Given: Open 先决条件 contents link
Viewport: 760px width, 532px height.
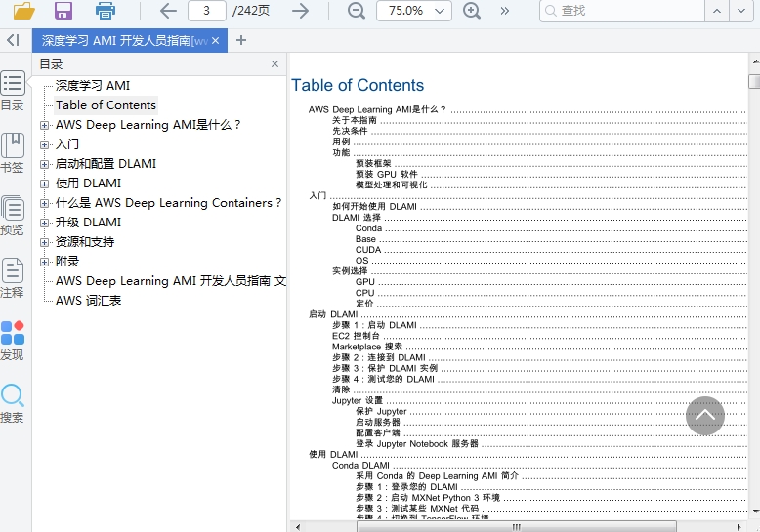Looking at the screenshot, I should (350, 131).
